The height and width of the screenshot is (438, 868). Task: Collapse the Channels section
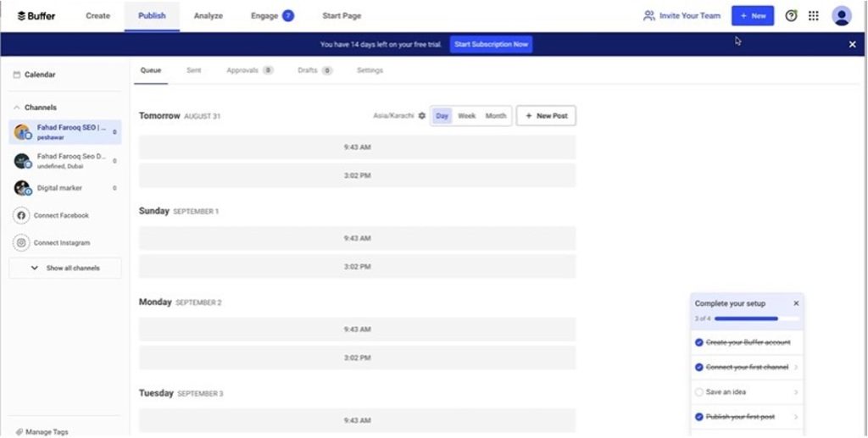point(16,108)
